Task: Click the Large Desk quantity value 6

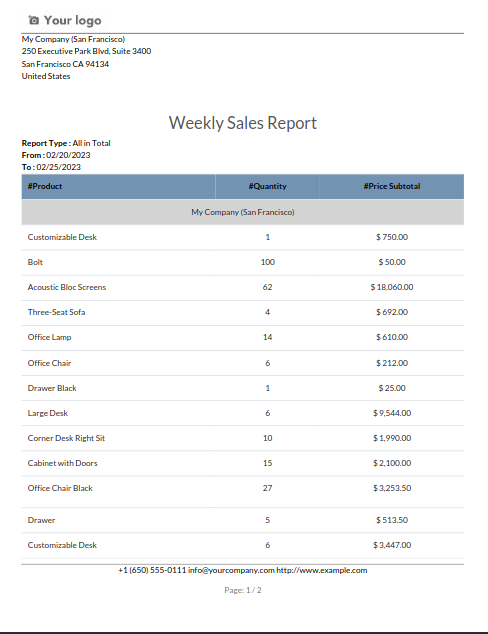Action: click(267, 413)
